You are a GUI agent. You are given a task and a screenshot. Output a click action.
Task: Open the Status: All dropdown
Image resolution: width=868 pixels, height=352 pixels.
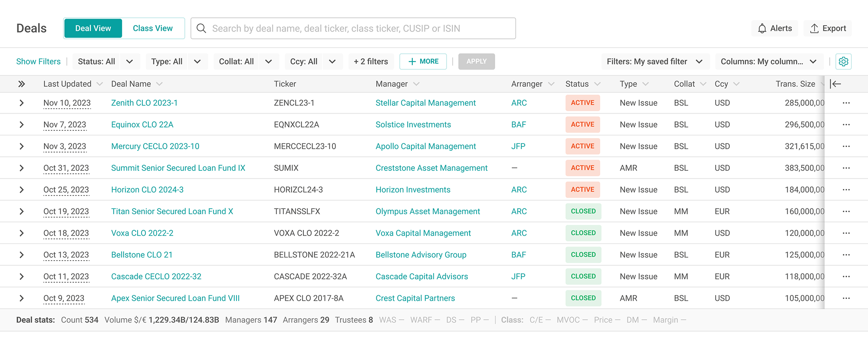(x=106, y=62)
